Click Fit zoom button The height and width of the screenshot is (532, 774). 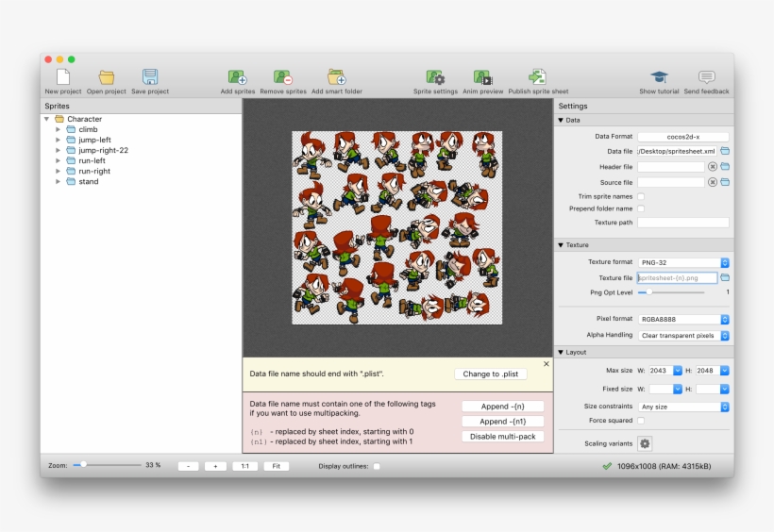(x=276, y=466)
